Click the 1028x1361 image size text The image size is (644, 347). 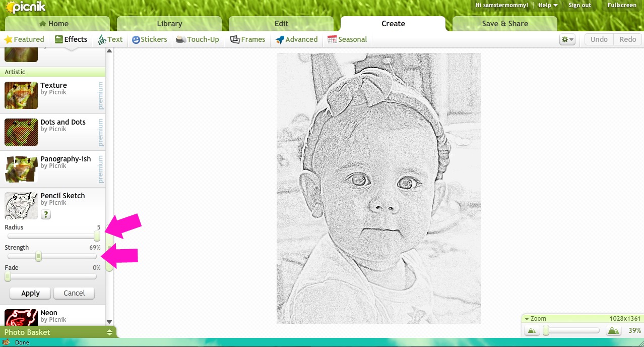point(625,319)
